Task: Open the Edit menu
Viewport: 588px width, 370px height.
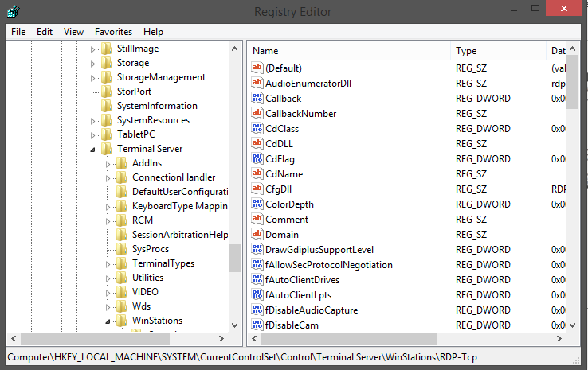Action: (x=45, y=32)
